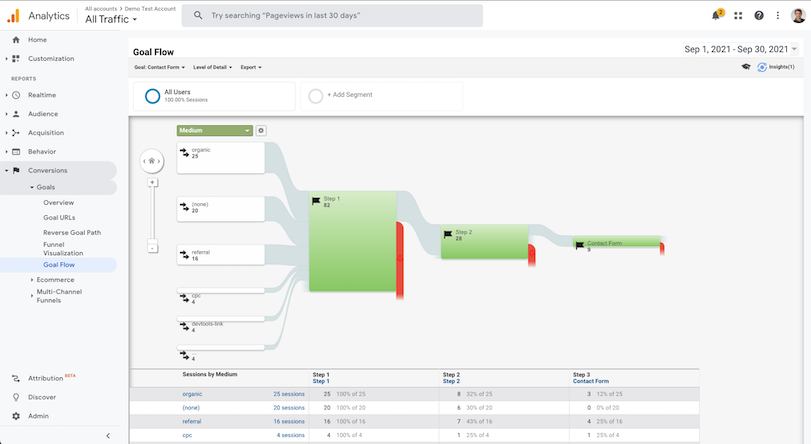Open the Medium dimension dropdown
Screen dimensions: 811x444
tap(214, 131)
